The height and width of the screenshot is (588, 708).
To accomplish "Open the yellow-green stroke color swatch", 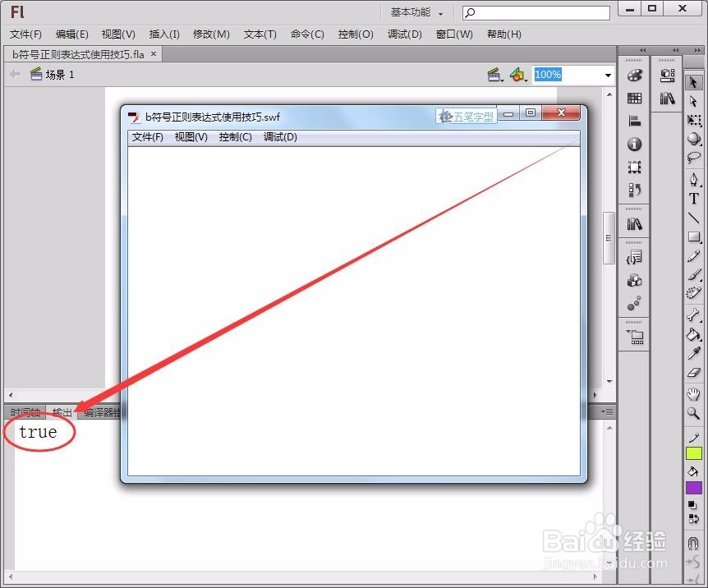I will click(693, 453).
